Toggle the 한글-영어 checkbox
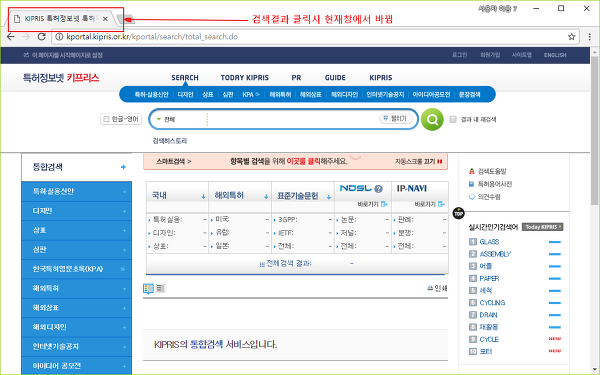 click(106, 119)
